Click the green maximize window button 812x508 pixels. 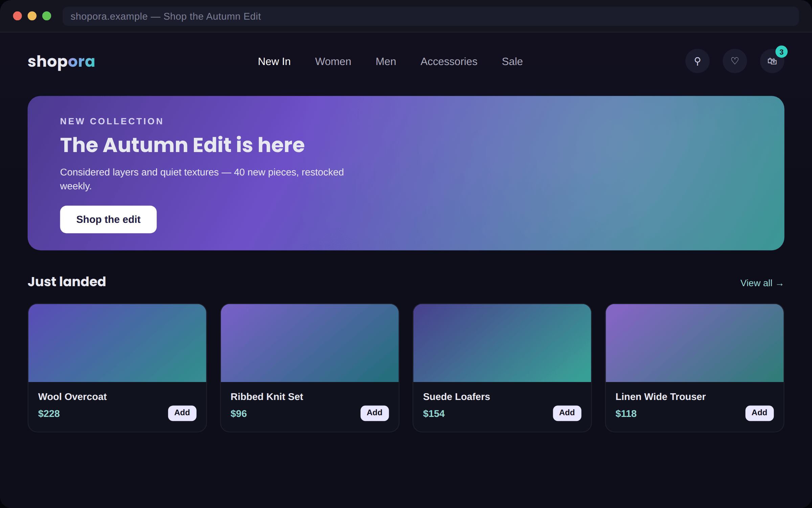coord(47,16)
